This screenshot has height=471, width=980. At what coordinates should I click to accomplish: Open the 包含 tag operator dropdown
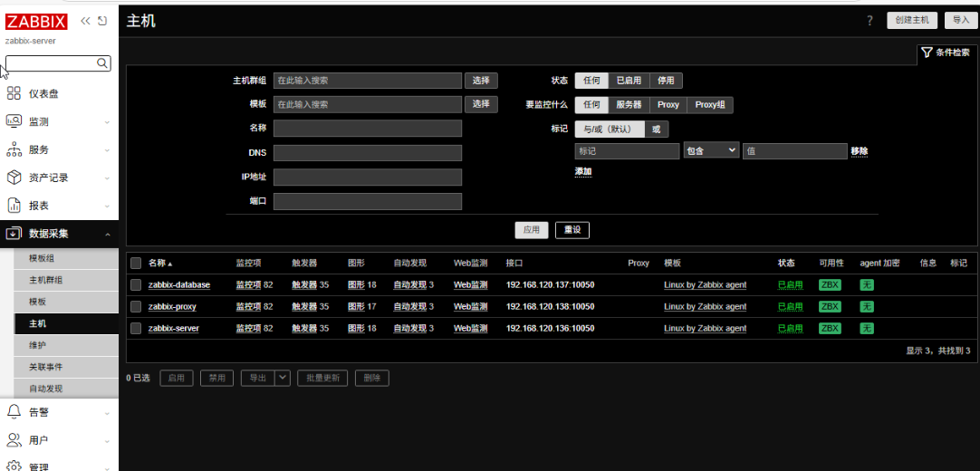coord(711,151)
